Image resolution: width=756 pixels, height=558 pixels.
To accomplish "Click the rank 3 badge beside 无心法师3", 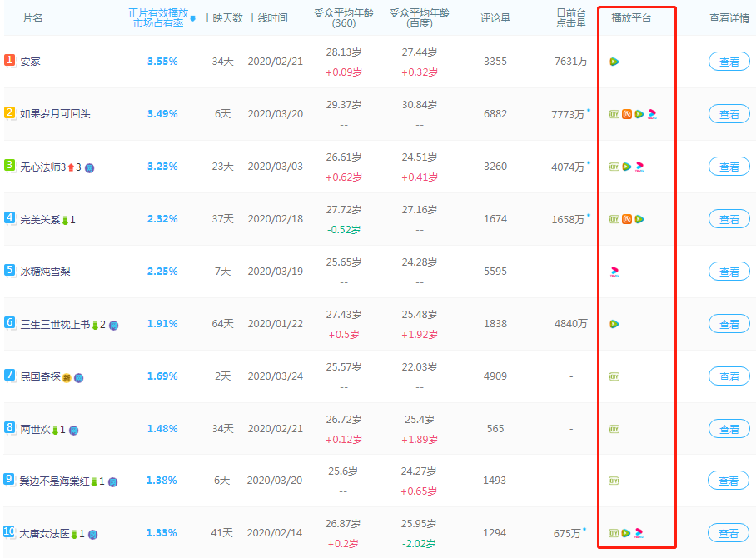I will pos(9,166).
